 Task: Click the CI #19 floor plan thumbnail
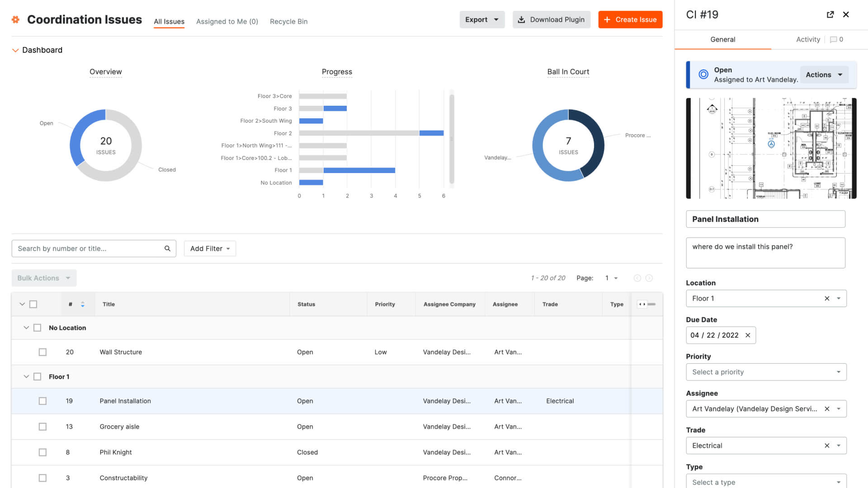click(769, 148)
